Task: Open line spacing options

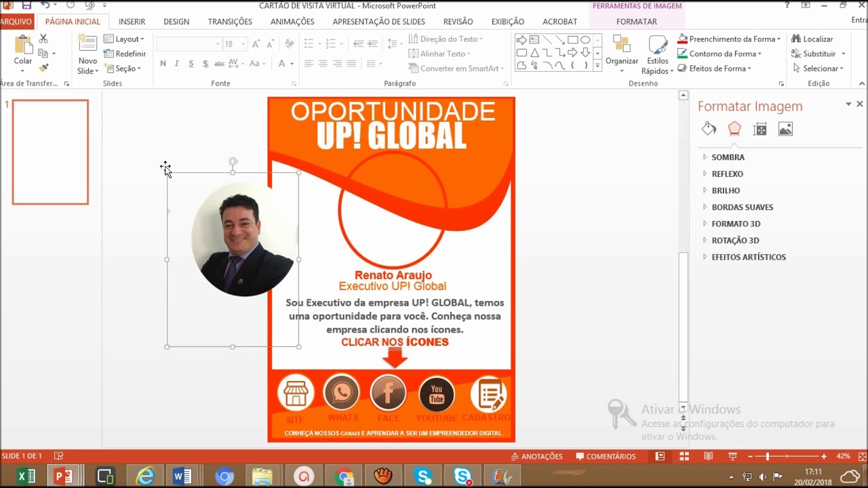Action: tap(394, 44)
